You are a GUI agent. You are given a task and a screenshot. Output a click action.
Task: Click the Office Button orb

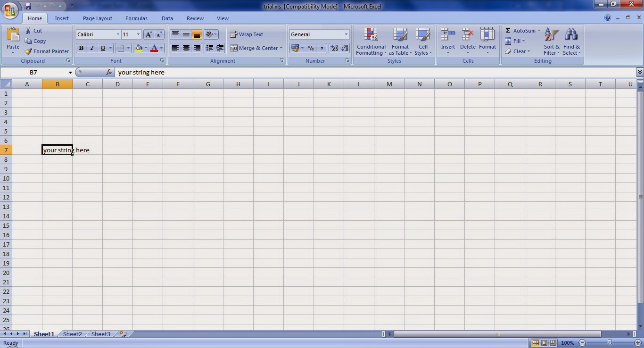pyautogui.click(x=10, y=9)
